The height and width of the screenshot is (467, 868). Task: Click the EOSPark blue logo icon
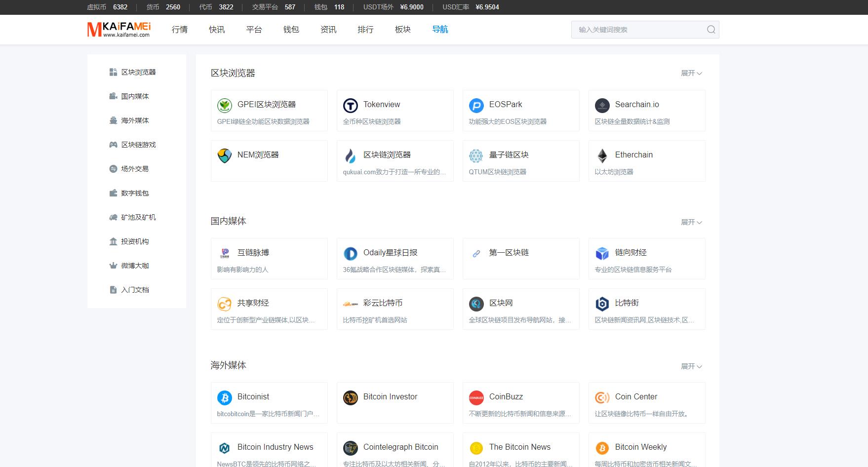(x=476, y=106)
